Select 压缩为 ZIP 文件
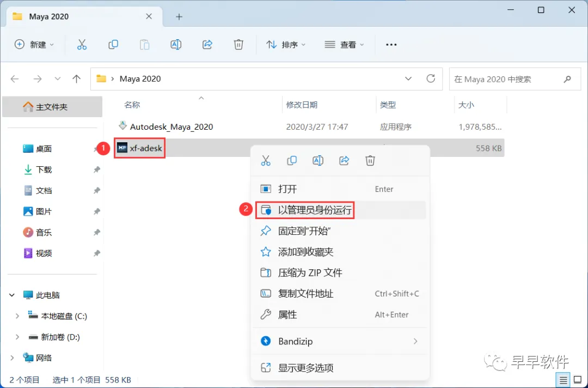The image size is (588, 388). tap(340, 273)
